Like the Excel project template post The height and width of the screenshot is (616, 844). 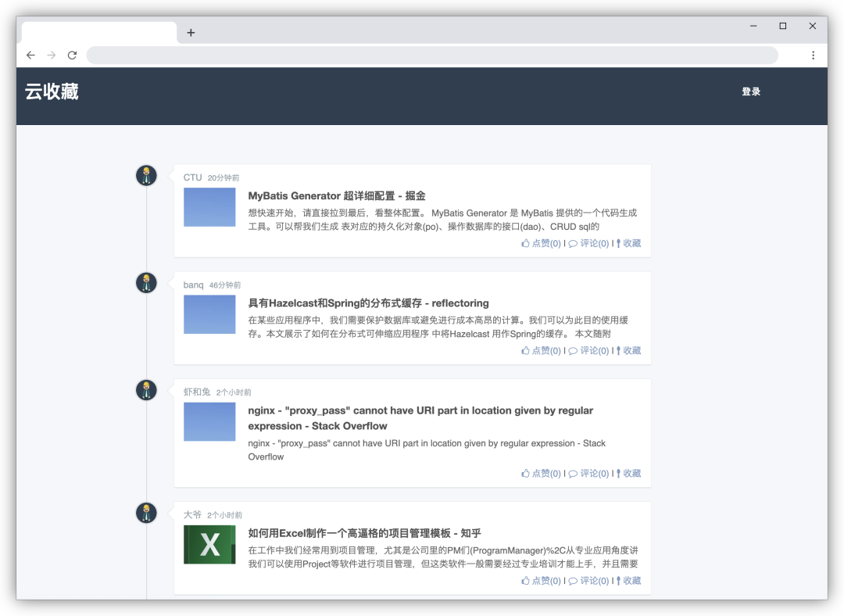tap(541, 581)
